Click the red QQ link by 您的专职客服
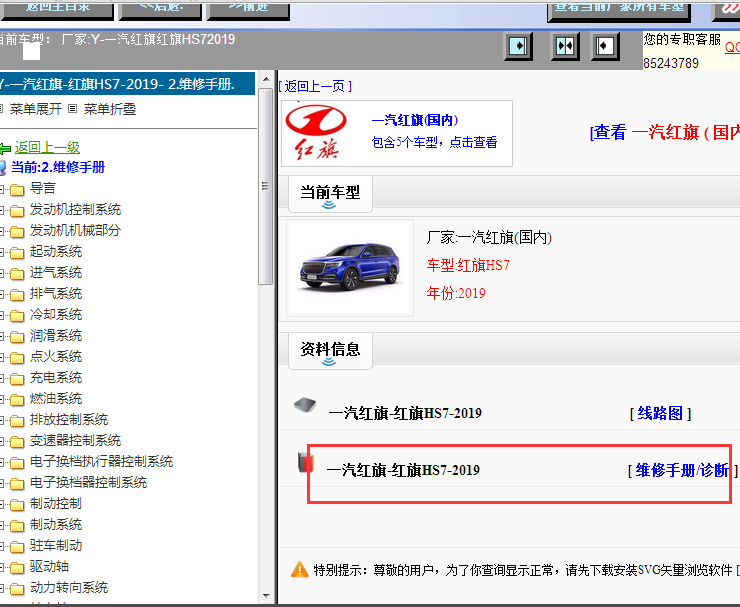Image resolution: width=740 pixels, height=607 pixels. (x=732, y=47)
